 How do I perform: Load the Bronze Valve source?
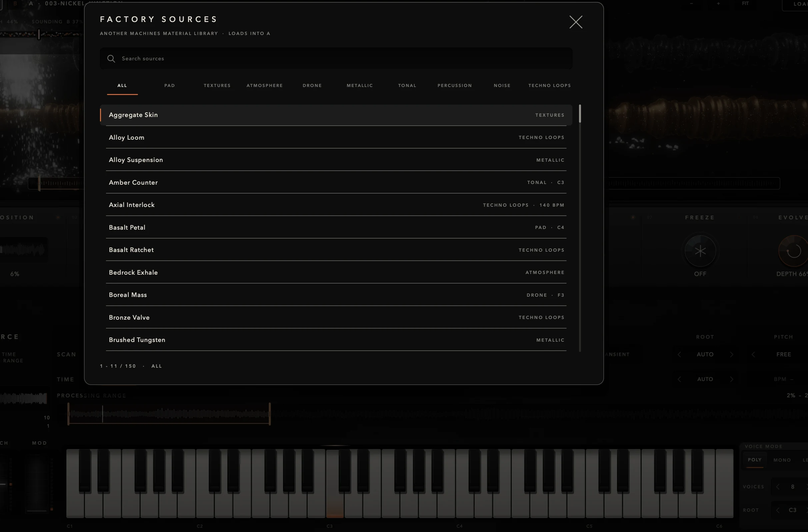[x=336, y=317]
